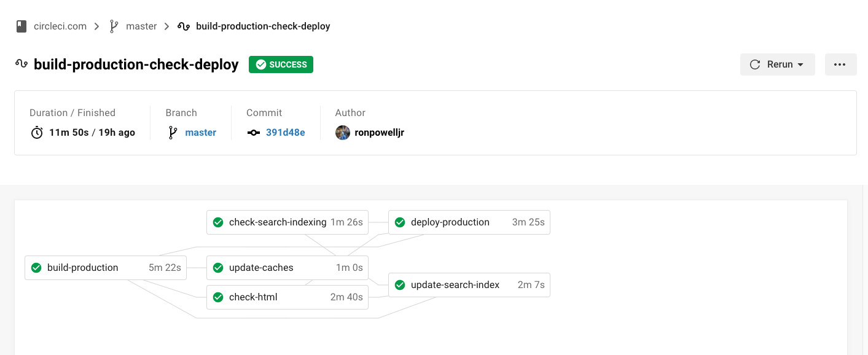Click the green status icon on deploy-production
868x355 pixels.
click(400, 222)
